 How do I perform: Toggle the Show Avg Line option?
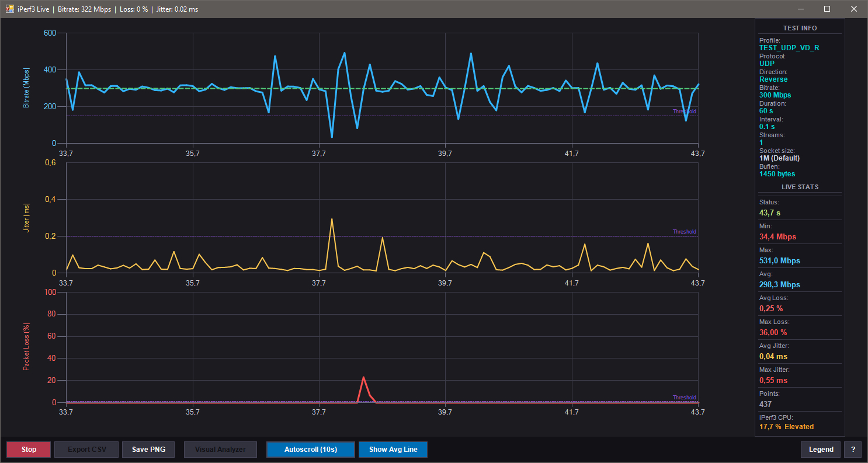pyautogui.click(x=393, y=450)
